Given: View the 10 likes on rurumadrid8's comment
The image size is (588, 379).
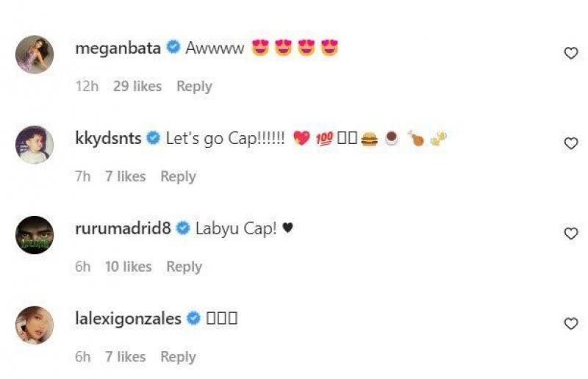Looking at the screenshot, I should click(x=128, y=267).
